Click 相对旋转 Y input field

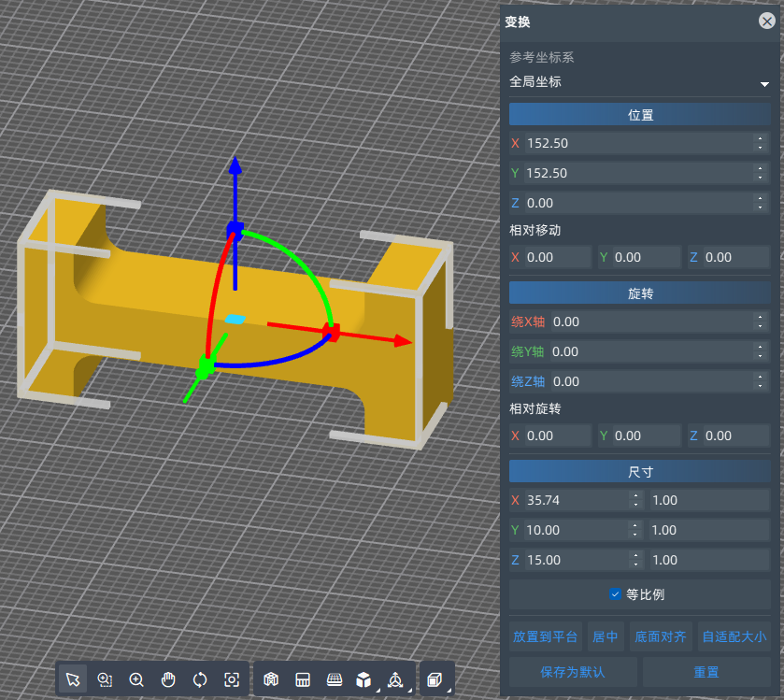tap(646, 436)
